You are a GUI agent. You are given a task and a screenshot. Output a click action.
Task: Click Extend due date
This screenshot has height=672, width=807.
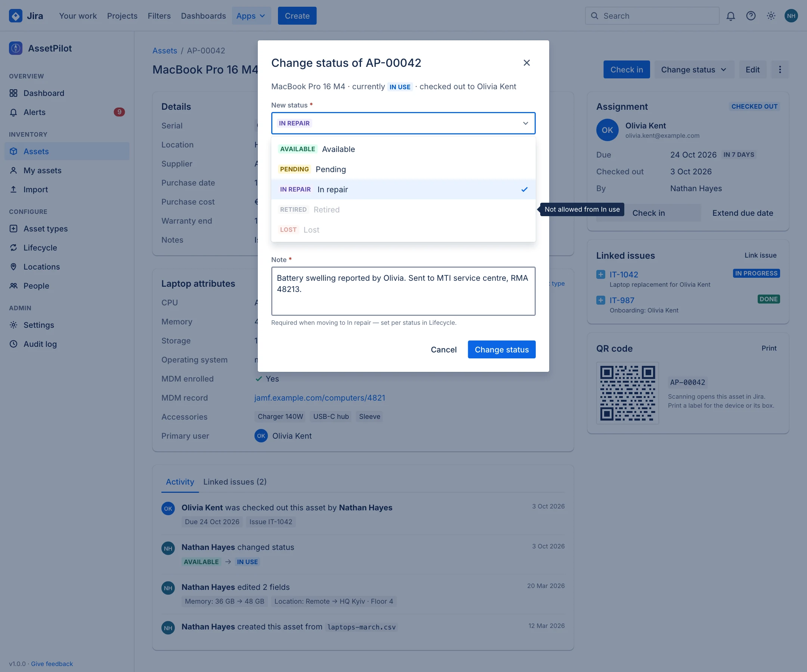(742, 213)
